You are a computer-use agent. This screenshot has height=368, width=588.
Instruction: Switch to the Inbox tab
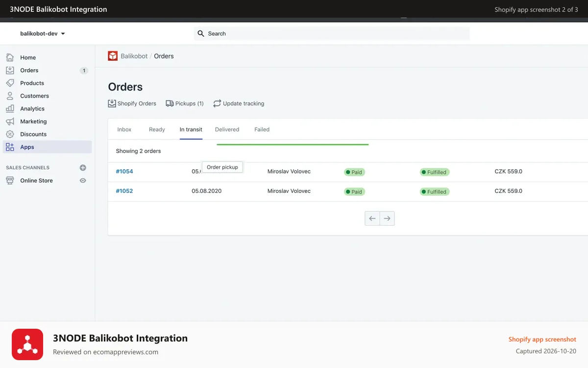(124, 130)
